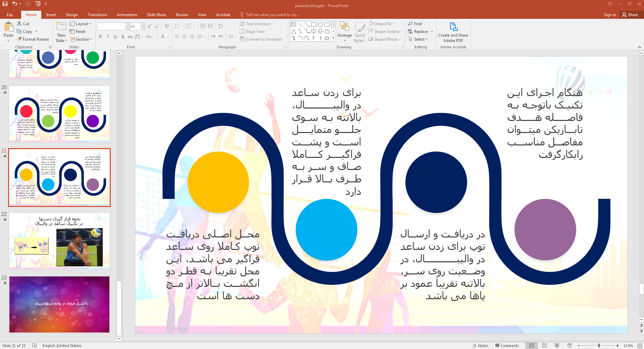The height and width of the screenshot is (349, 644).
Task: Start Slide Show icon in status bar
Action: (569, 345)
